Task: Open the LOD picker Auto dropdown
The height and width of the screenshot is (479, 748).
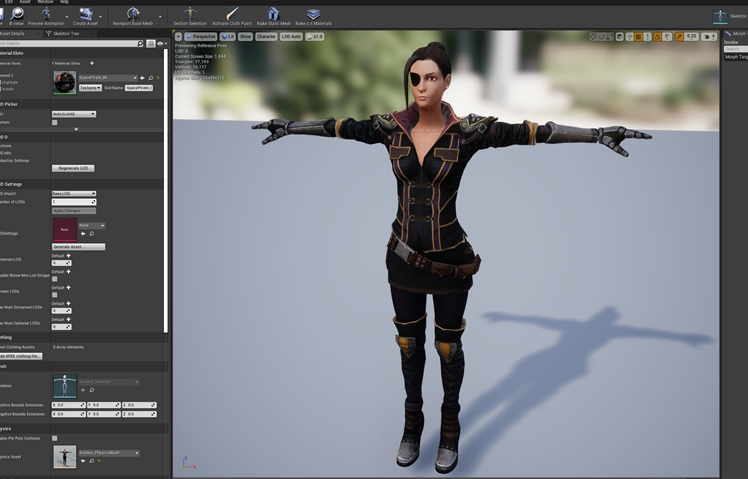Action: [x=74, y=114]
